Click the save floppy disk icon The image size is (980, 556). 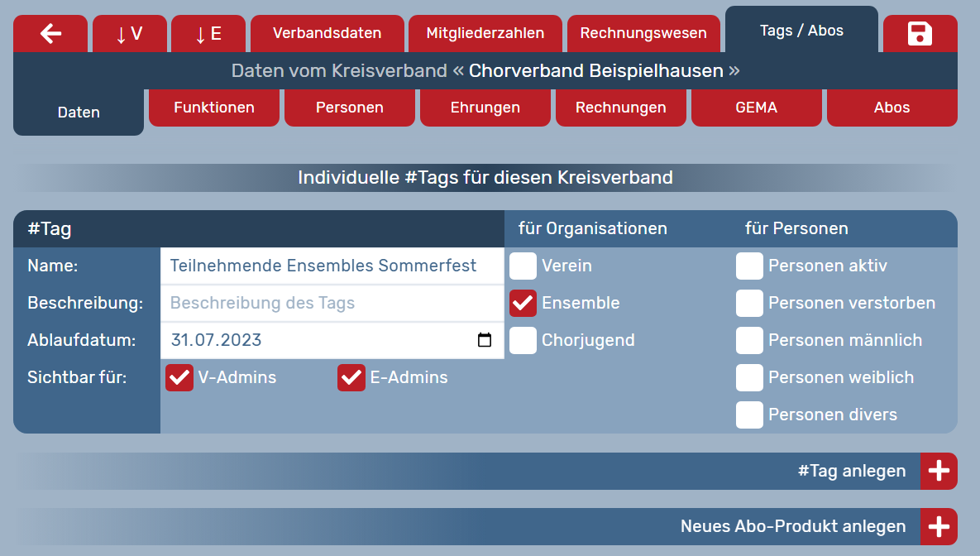(x=920, y=34)
